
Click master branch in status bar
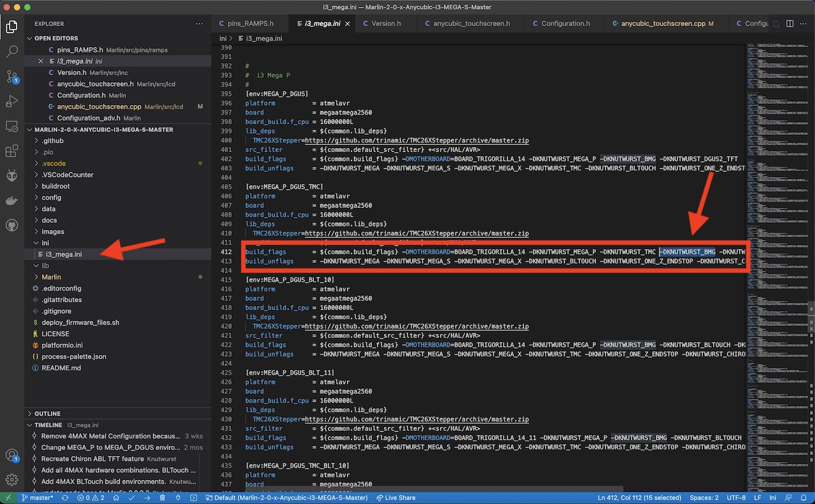point(38,498)
